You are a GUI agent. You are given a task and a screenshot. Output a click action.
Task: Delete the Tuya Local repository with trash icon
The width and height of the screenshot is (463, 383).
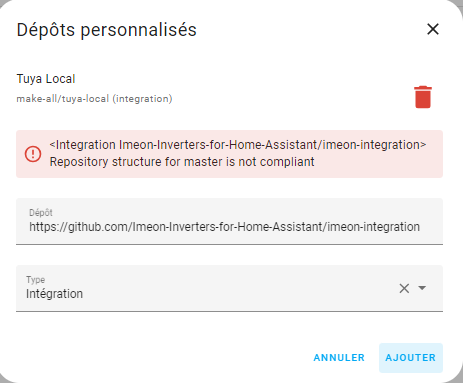[x=423, y=97]
